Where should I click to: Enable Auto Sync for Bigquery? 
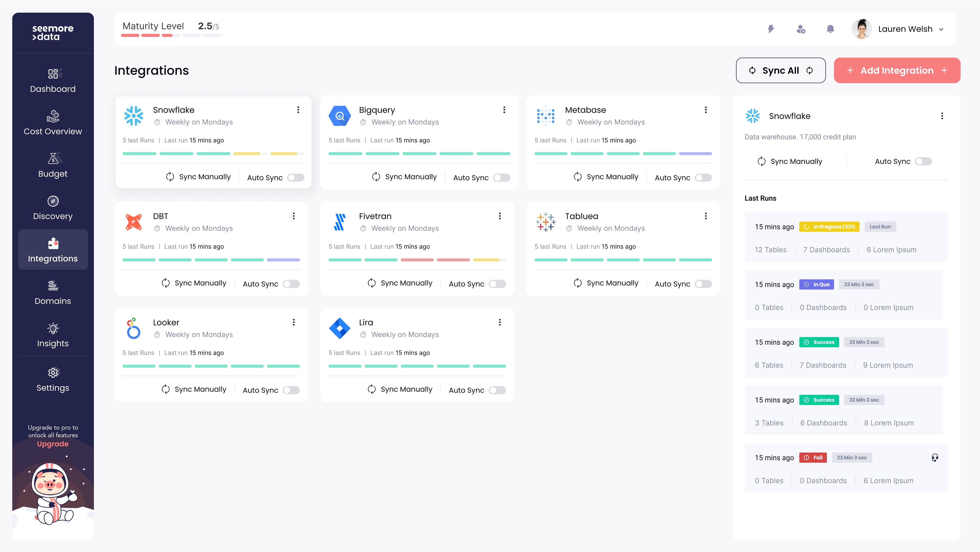coord(501,178)
